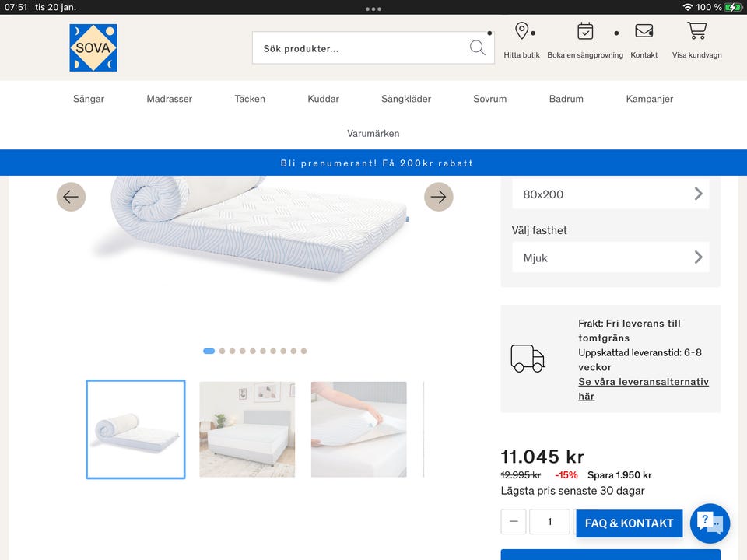The image size is (747, 560).
Task: Click the search magnifier icon
Action: coord(477,48)
